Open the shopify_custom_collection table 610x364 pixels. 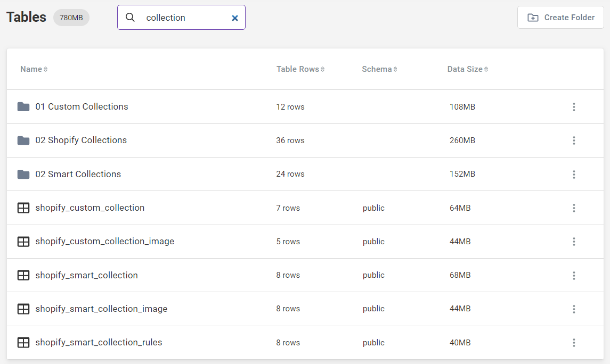tap(90, 208)
